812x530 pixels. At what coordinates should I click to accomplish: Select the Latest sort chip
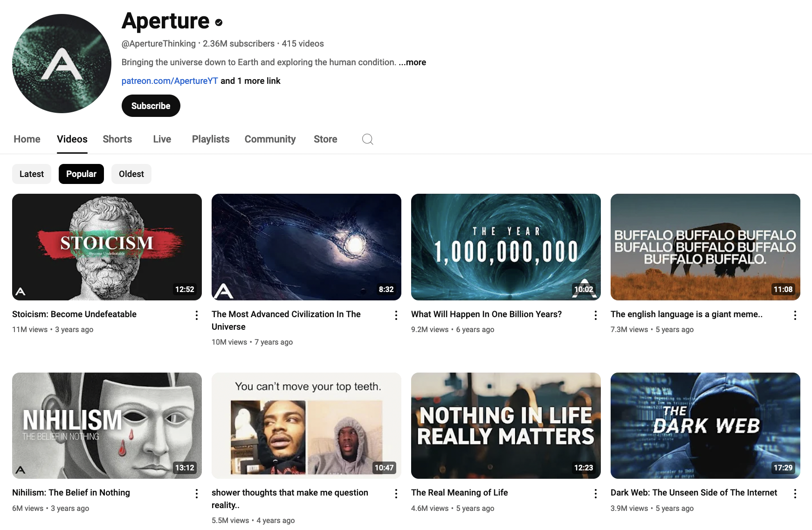(32, 174)
